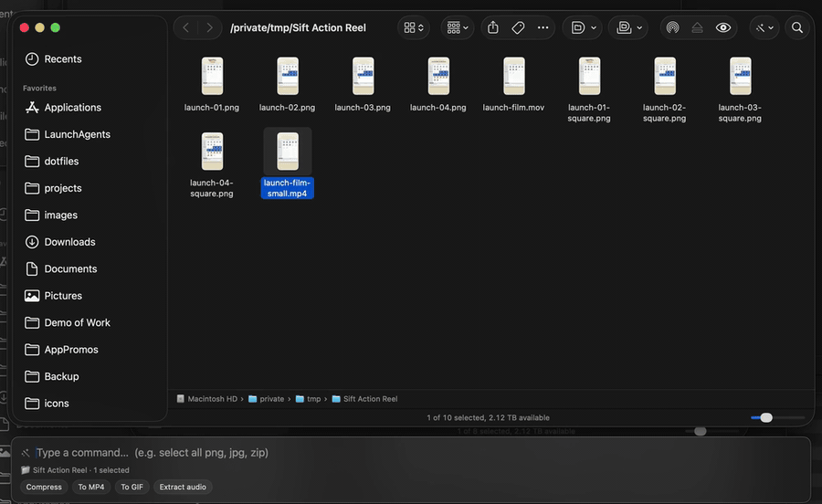Click Macintosh HD in the path bar
This screenshot has width=822, height=504.
(207, 399)
